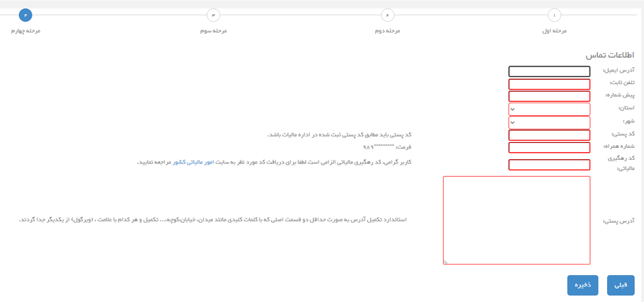Open the امور مالیاتی کشور link
The image size is (644, 302).
click(192, 162)
